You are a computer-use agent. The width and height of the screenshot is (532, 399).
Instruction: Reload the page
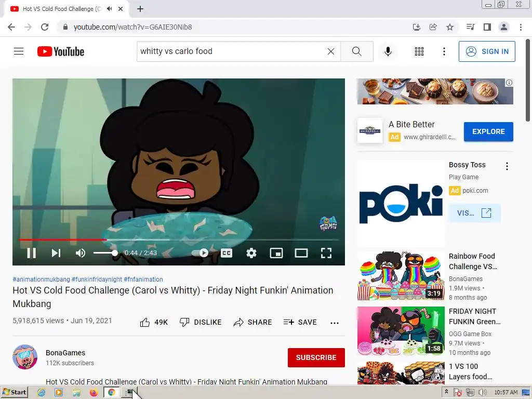45,27
